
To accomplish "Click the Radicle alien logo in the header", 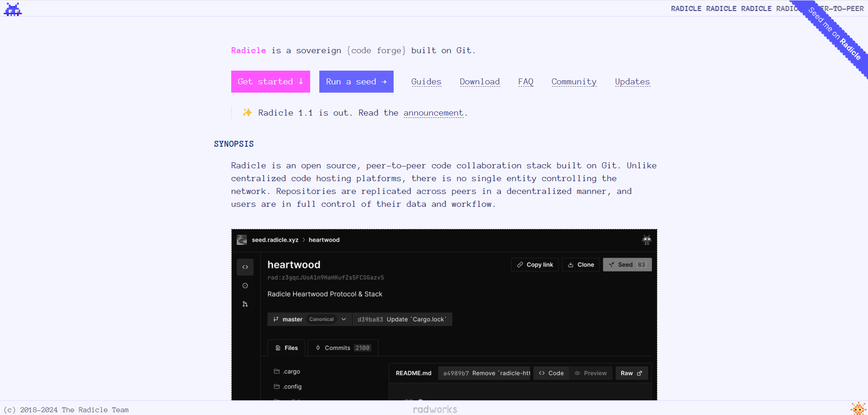I will pyautogui.click(x=13, y=9).
